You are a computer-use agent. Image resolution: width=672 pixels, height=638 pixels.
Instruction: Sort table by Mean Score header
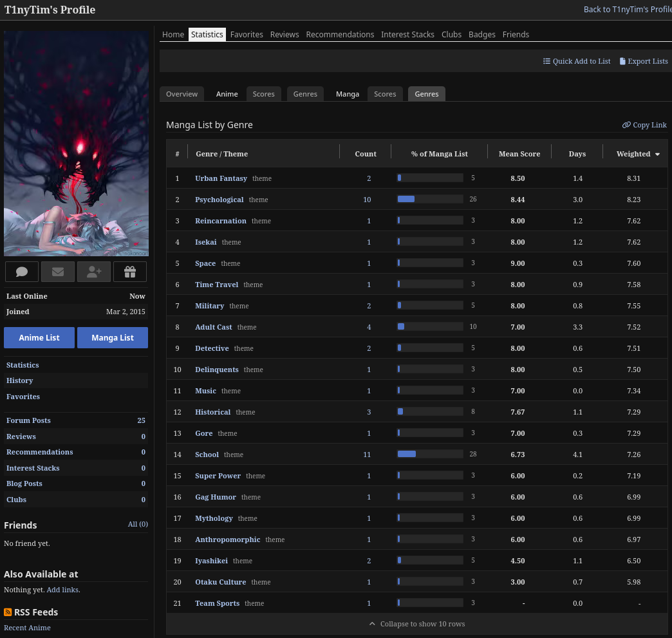click(x=519, y=154)
